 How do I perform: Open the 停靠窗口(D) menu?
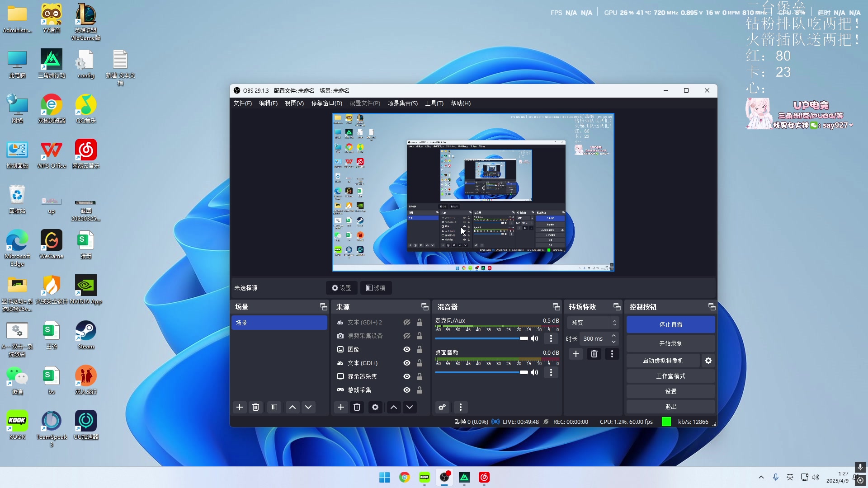[x=326, y=103]
